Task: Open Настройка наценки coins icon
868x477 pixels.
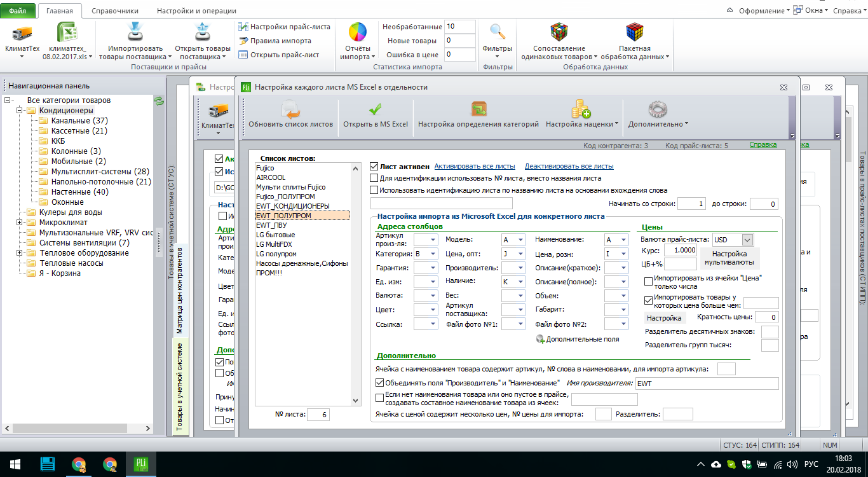Action: pos(581,109)
